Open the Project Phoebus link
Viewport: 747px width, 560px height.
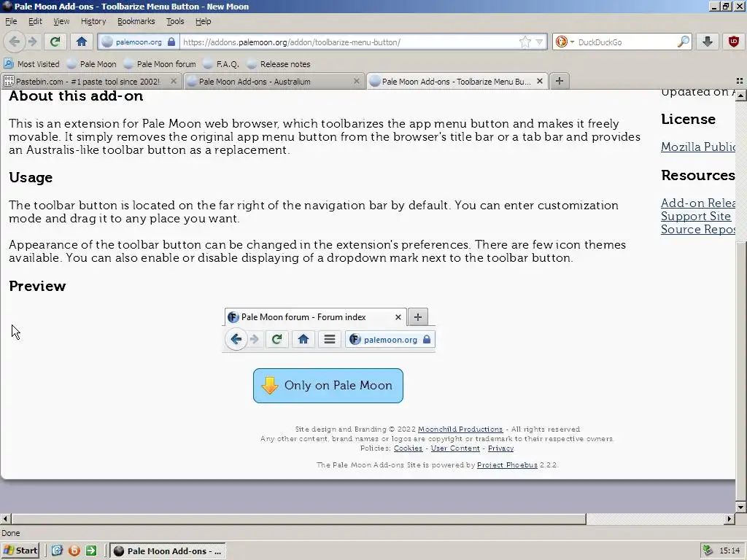pyautogui.click(x=507, y=464)
